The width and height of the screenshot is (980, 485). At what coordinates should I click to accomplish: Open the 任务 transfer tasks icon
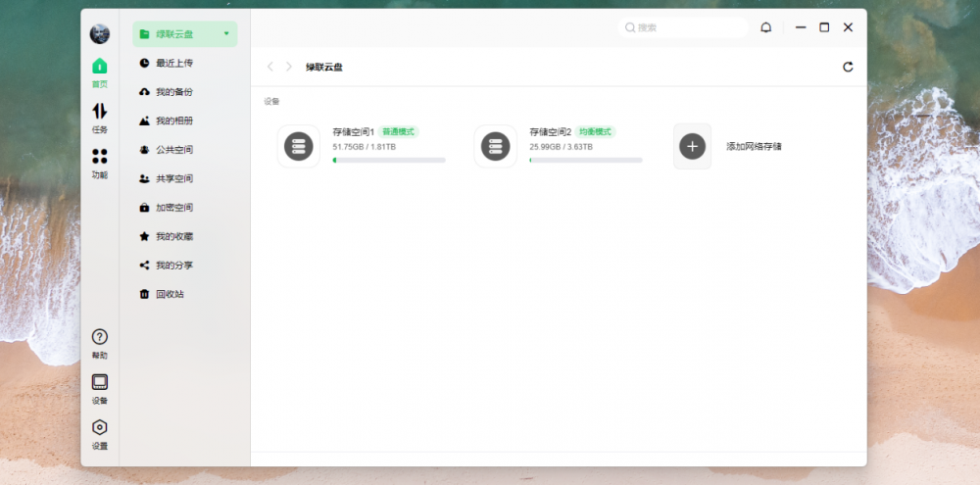[99, 112]
